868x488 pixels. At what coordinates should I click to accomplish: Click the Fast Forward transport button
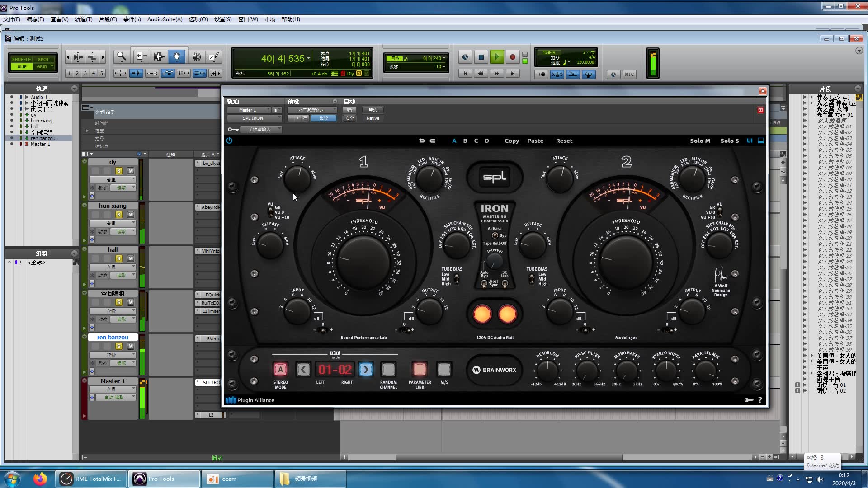point(496,74)
